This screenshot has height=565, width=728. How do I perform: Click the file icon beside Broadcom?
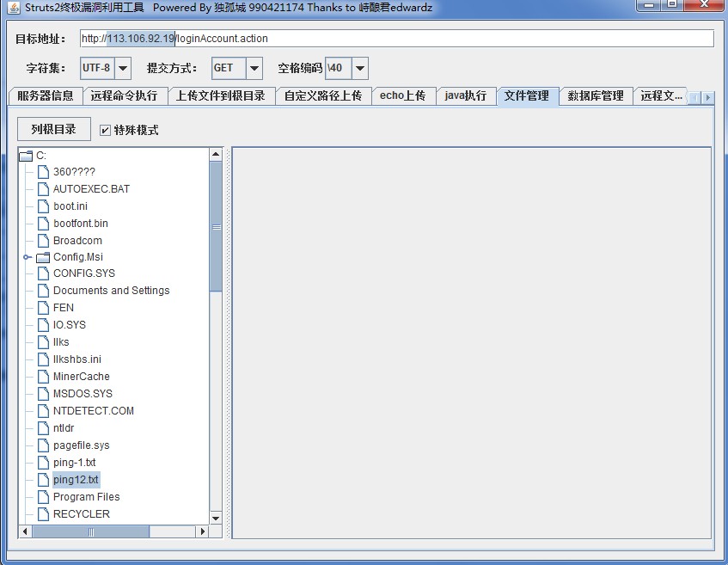click(x=43, y=241)
